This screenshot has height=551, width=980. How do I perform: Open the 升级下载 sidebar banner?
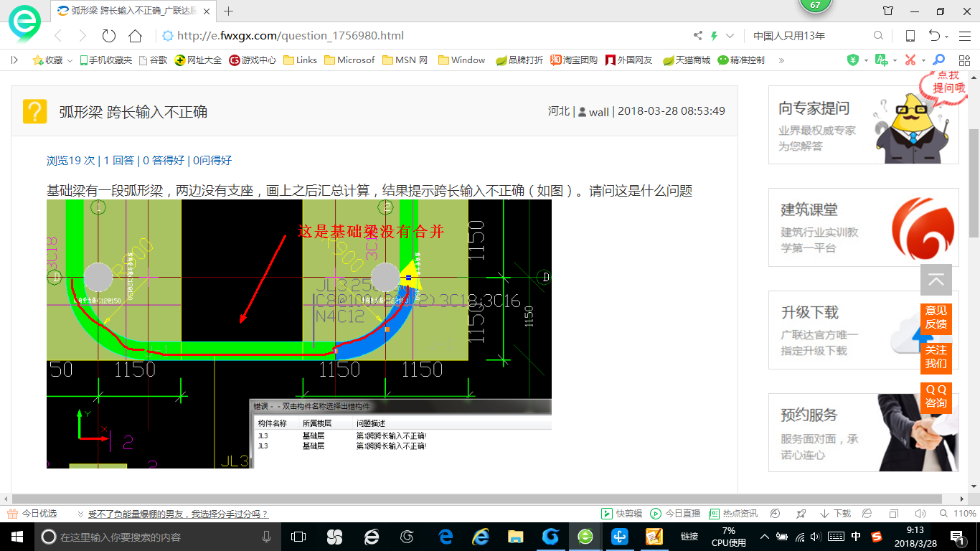pos(864,330)
